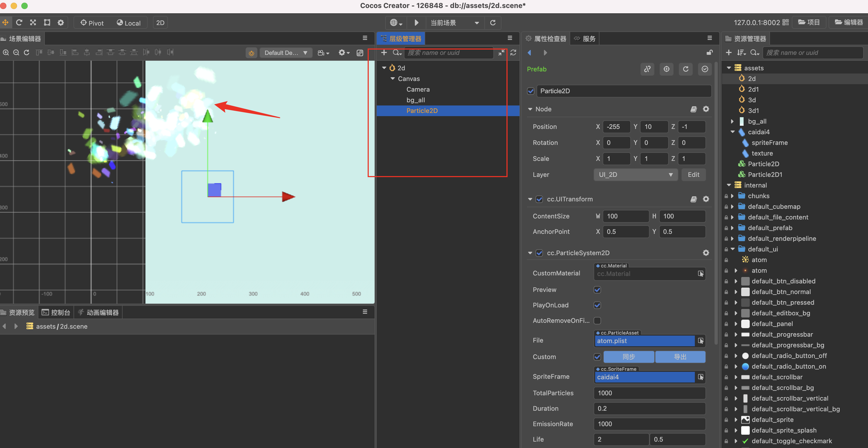
Task: Click the inspector lock icon
Action: [709, 52]
